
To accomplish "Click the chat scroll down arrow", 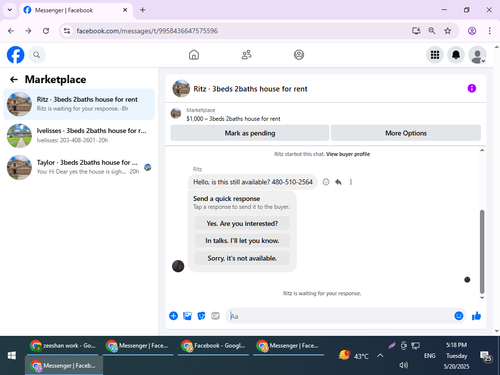I will point(482,298).
